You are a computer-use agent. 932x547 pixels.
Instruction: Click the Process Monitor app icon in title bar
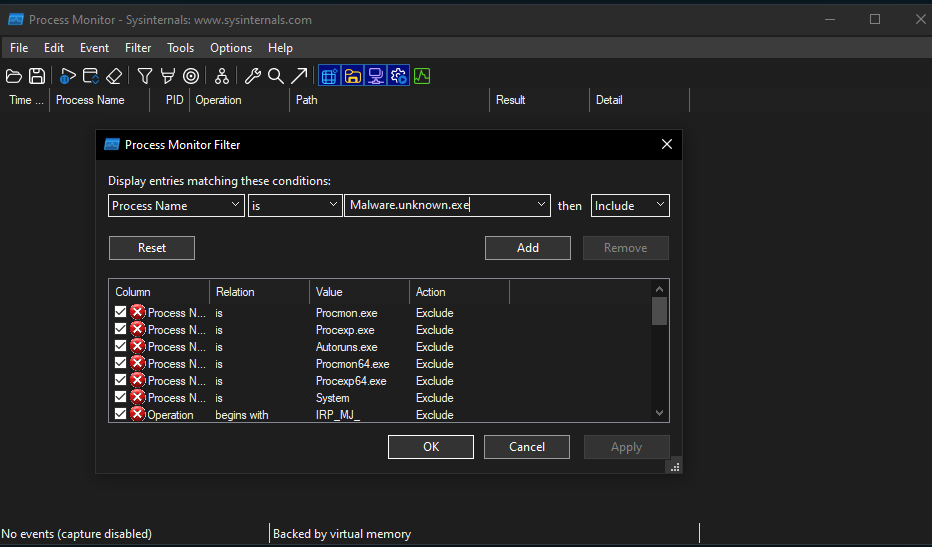coord(15,20)
